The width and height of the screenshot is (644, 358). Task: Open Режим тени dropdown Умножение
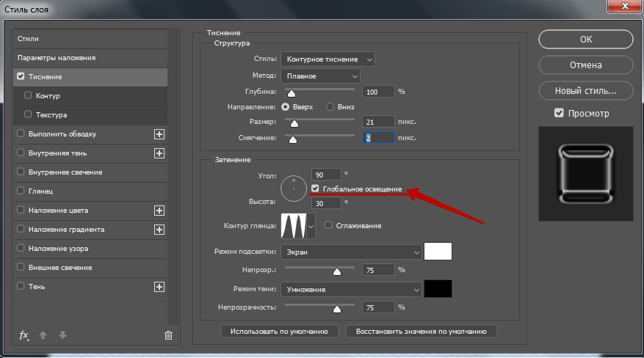(351, 289)
